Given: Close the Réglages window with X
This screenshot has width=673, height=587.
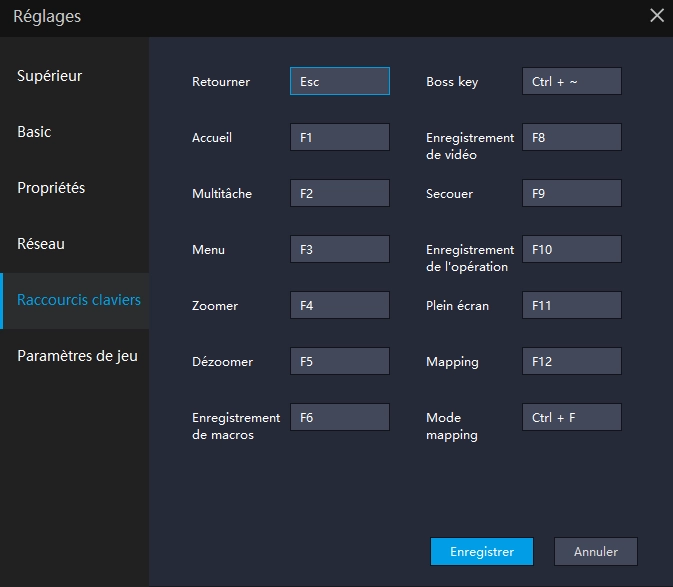Looking at the screenshot, I should coord(656,16).
